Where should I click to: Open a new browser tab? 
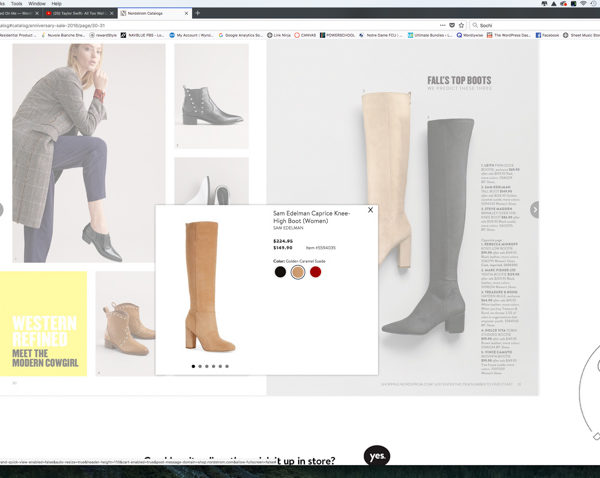[197, 13]
